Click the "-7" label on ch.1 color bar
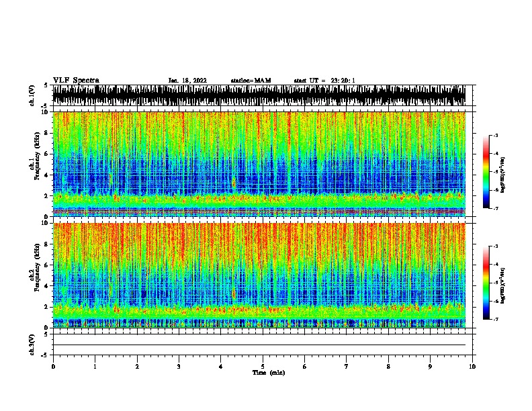532x411 pixels. coord(495,208)
